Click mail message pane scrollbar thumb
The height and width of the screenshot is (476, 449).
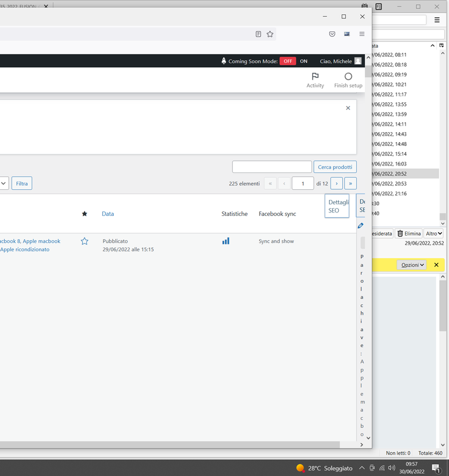pyautogui.click(x=442, y=306)
